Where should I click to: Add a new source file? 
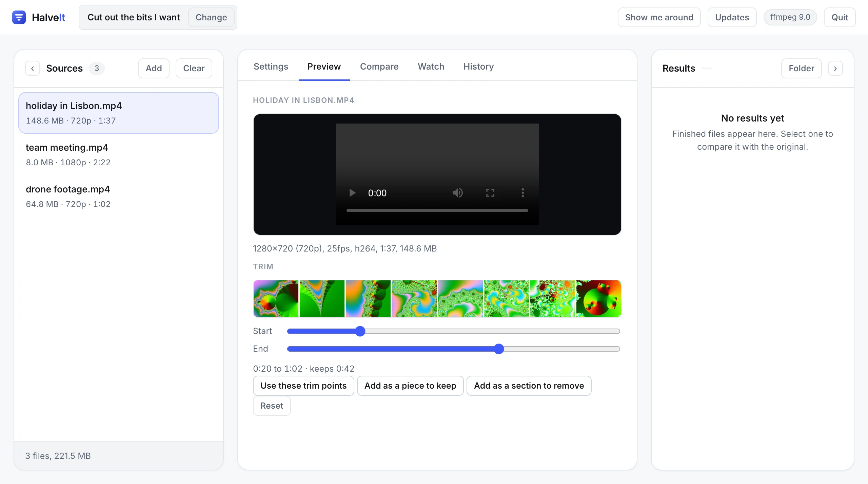tap(154, 68)
